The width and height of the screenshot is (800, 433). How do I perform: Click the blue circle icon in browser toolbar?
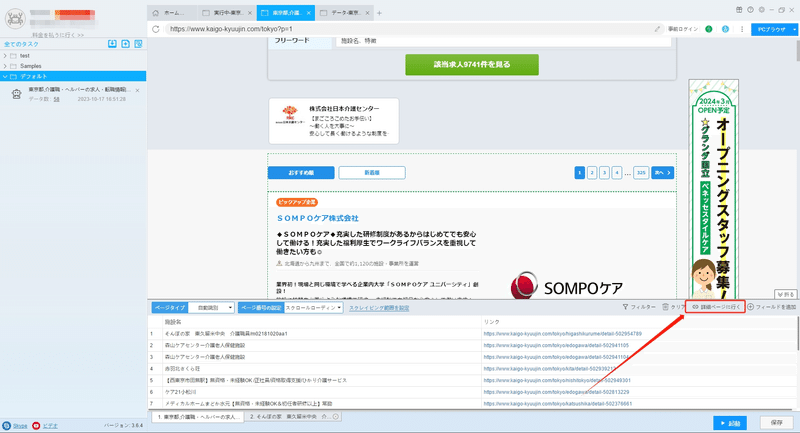coord(725,29)
